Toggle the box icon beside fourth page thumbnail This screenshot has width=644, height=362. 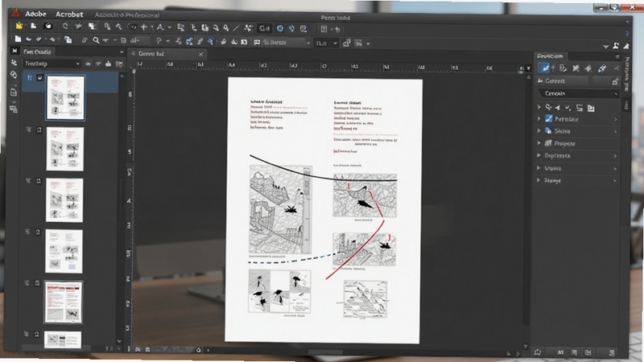coord(38,232)
